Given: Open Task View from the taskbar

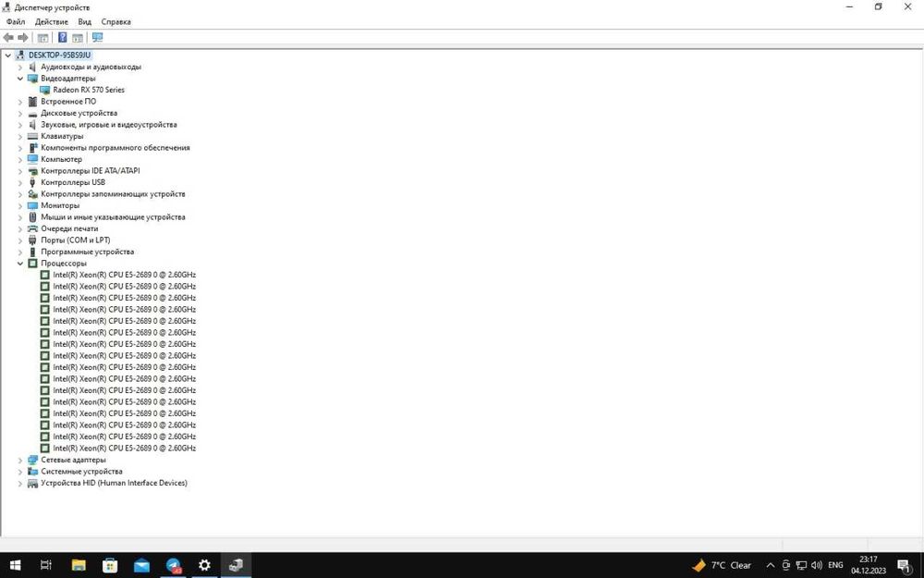Looking at the screenshot, I should [x=46, y=565].
